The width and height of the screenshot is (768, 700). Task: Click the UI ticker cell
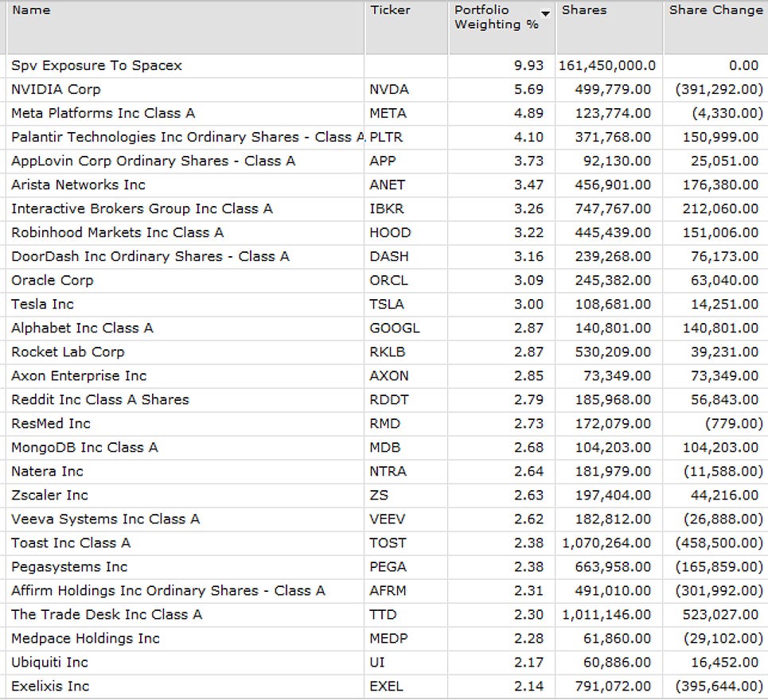pyautogui.click(x=377, y=663)
